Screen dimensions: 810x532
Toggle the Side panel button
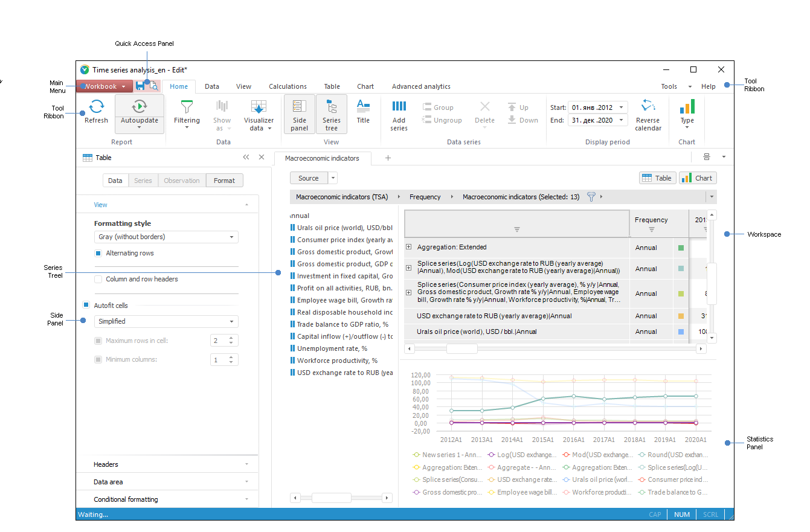(299, 114)
